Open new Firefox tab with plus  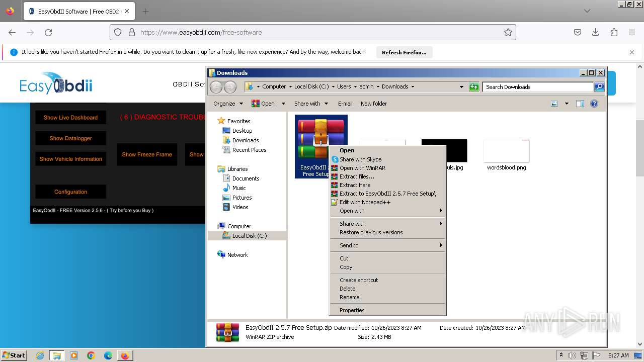pos(145,11)
